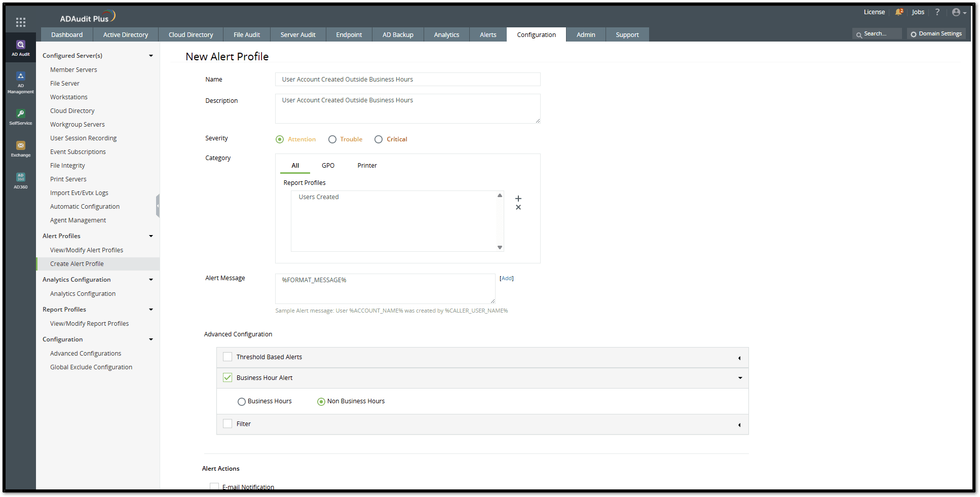Collapse the Analytics Configuration section arrow
This screenshot has width=980, height=497.
[151, 280]
